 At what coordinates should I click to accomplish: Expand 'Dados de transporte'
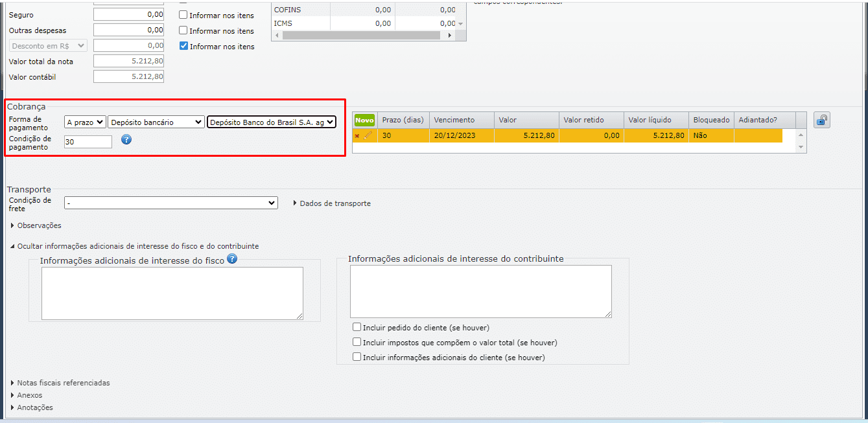(332, 203)
